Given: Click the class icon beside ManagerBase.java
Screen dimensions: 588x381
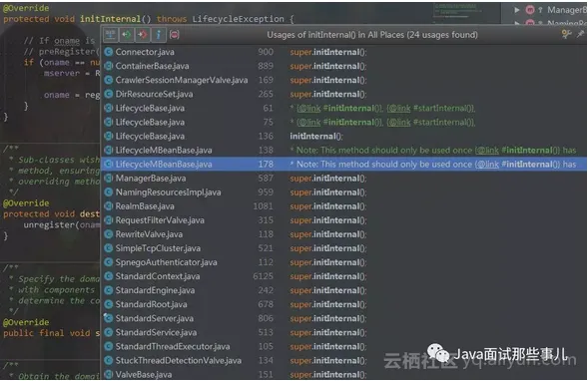Looking at the screenshot, I should coord(109,179).
